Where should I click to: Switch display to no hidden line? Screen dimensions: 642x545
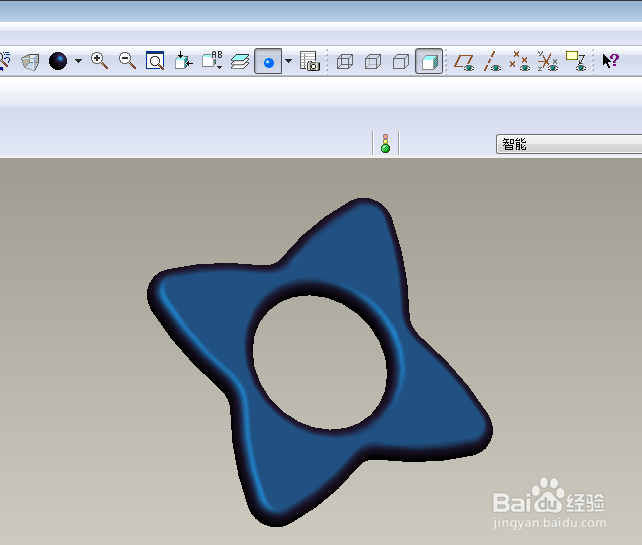(400, 61)
